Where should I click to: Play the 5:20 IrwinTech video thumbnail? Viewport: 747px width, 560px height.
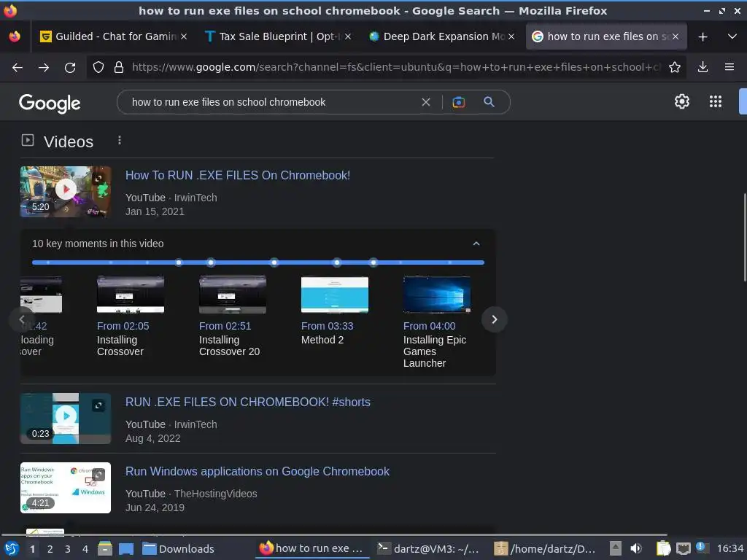(x=66, y=192)
